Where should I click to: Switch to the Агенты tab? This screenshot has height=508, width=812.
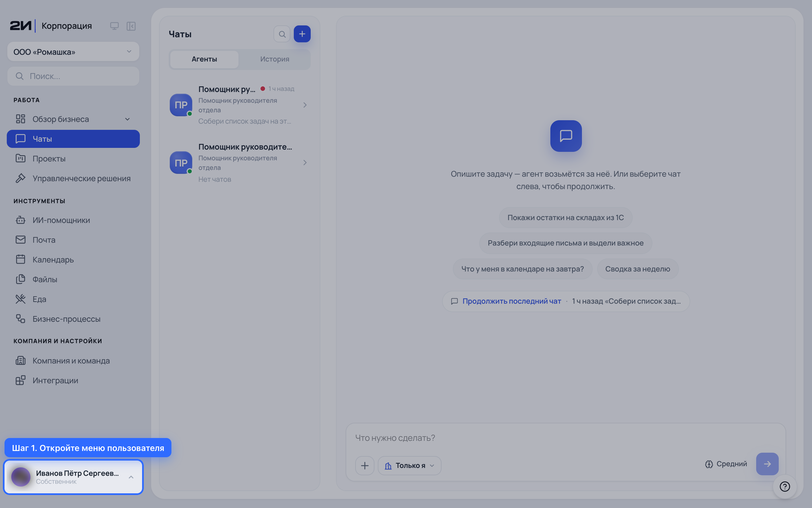coord(204,59)
